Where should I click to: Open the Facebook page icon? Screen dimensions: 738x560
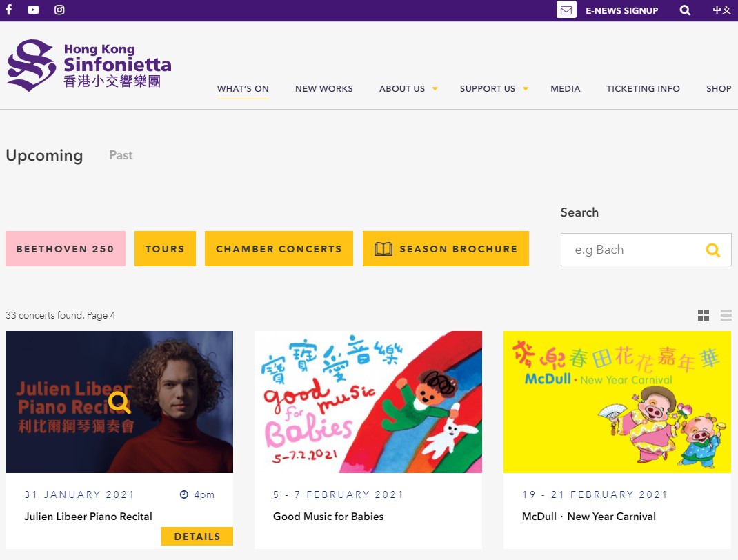pyautogui.click(x=9, y=10)
